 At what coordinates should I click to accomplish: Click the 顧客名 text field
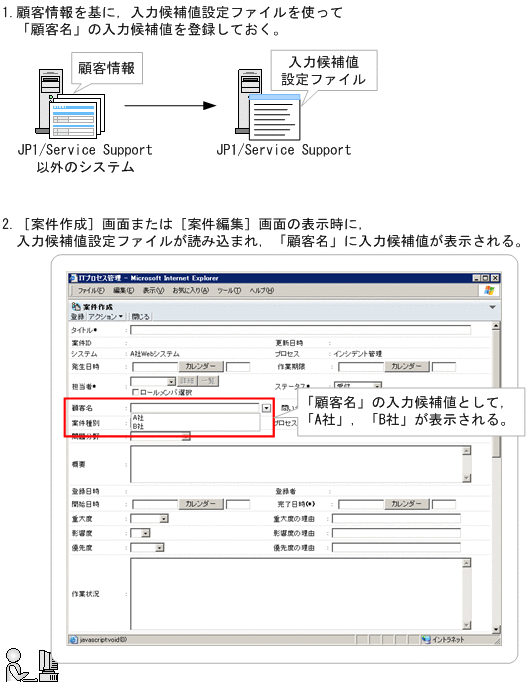click(x=195, y=408)
